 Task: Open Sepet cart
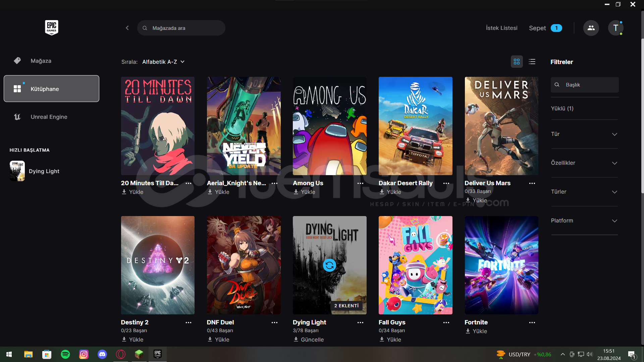point(545,28)
